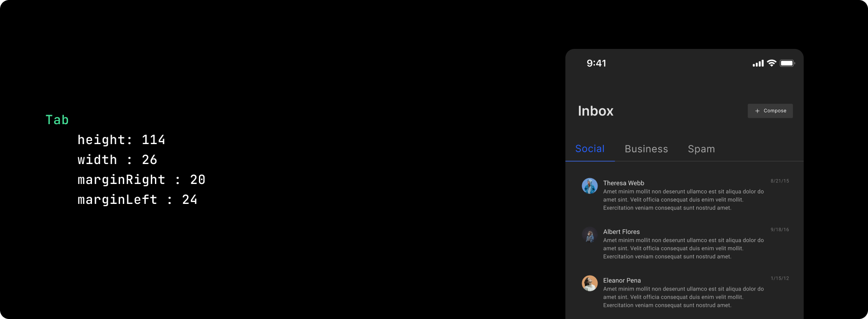This screenshot has width=868, height=319.
Task: Click Albert Flores's avatar
Action: click(x=589, y=235)
